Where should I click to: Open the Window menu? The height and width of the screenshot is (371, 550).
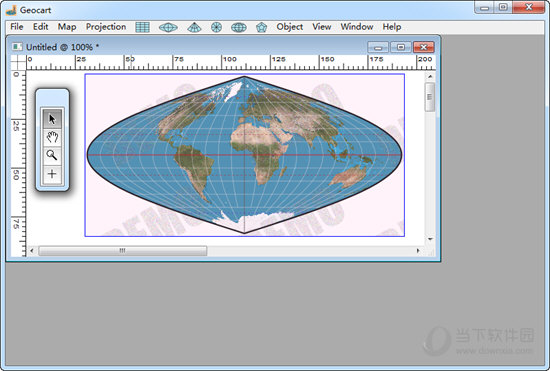pyautogui.click(x=357, y=27)
